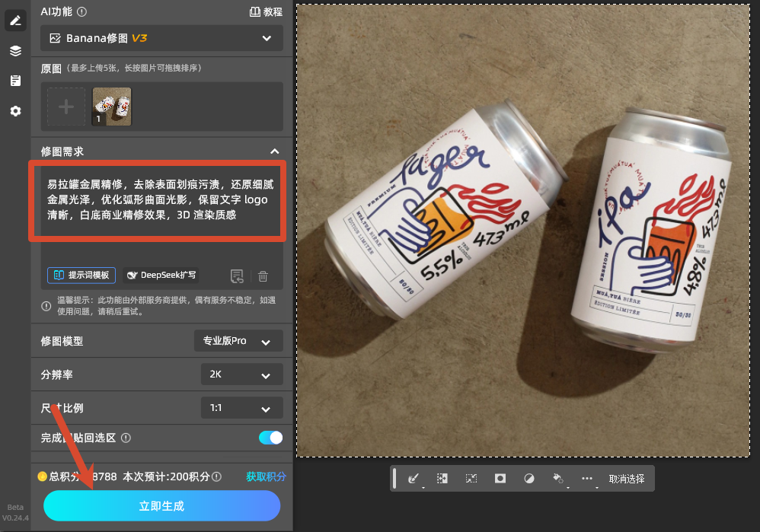Select the selection brush tool in taskbar
This screenshot has width=760, height=532.
click(413, 479)
